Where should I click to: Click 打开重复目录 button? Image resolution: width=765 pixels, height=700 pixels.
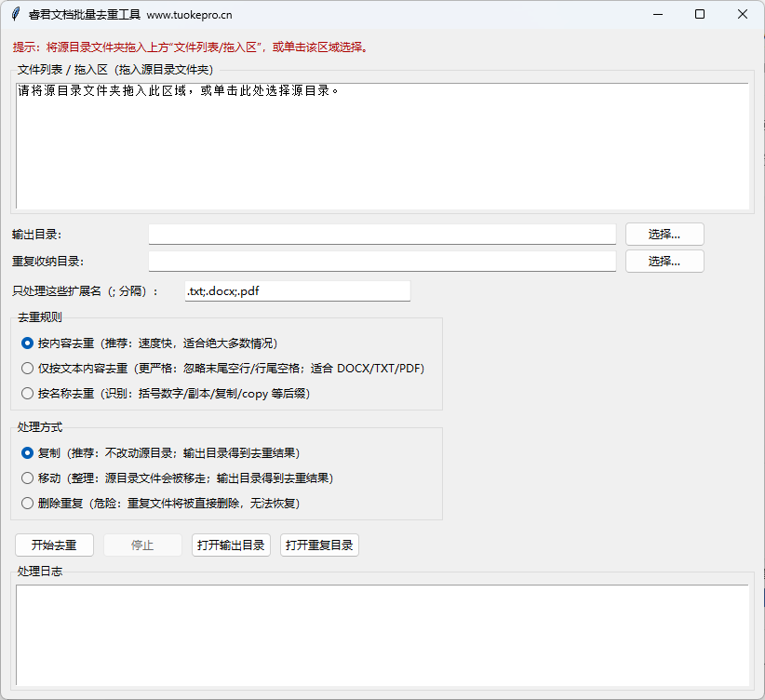pyautogui.click(x=319, y=545)
